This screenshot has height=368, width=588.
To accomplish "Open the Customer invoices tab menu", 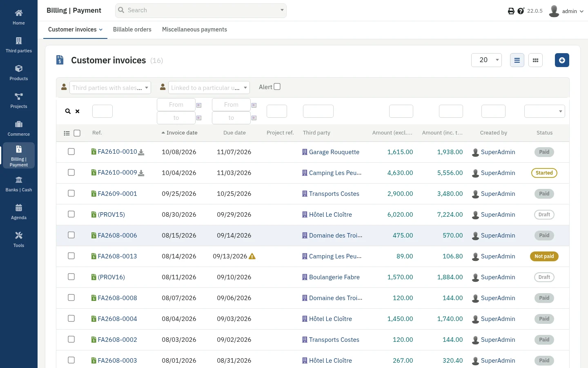I will pyautogui.click(x=75, y=29).
